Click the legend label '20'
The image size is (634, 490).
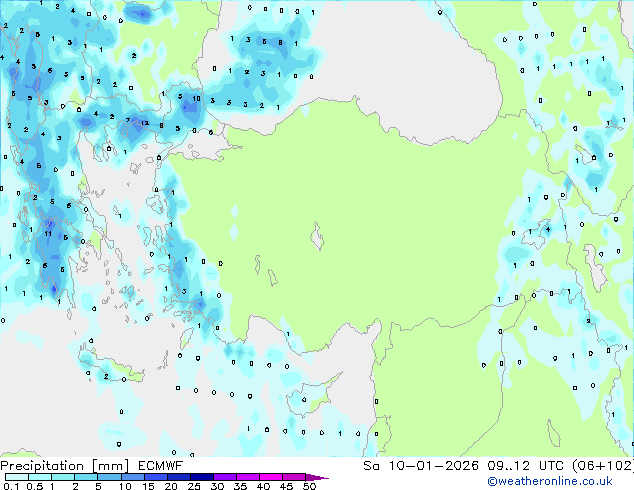pos(171,486)
